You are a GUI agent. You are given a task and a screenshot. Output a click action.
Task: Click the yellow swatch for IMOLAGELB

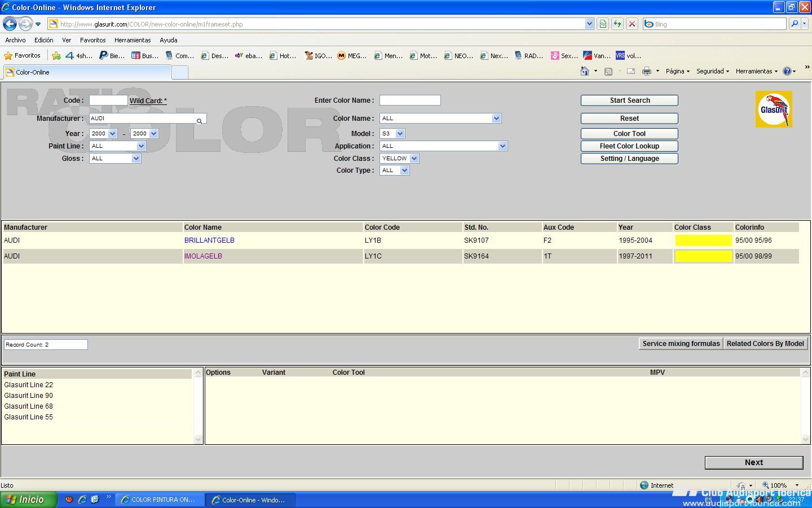(703, 256)
